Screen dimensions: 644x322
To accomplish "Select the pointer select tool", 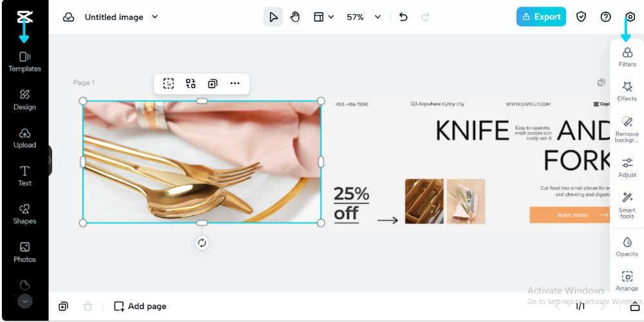I will 273,17.
